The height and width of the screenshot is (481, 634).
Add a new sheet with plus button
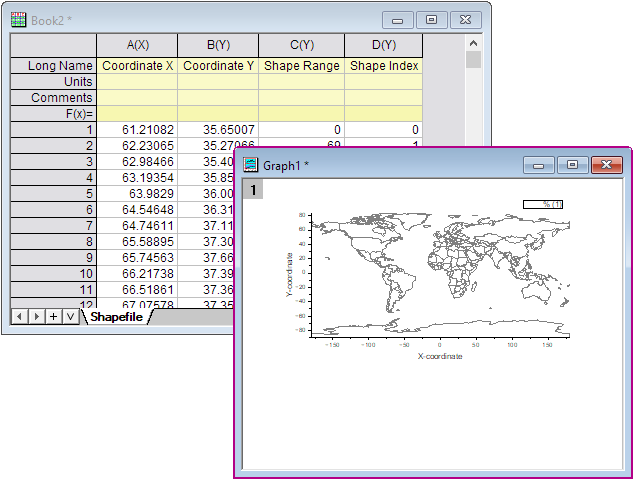point(53,317)
